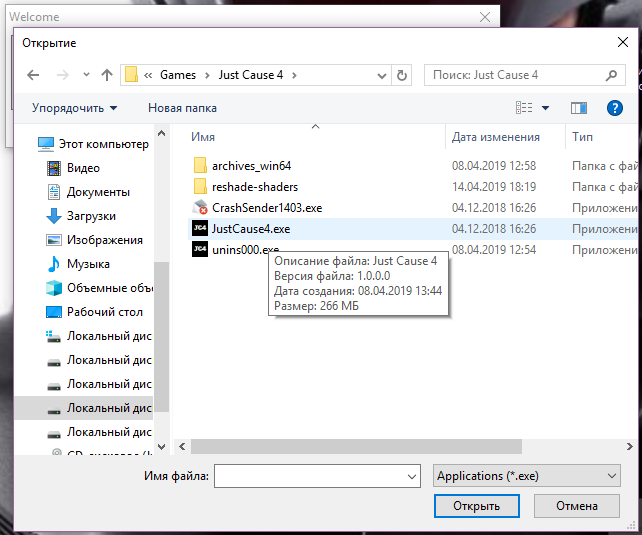Open the Музыка folder
The height and width of the screenshot is (535, 642).
[78, 264]
